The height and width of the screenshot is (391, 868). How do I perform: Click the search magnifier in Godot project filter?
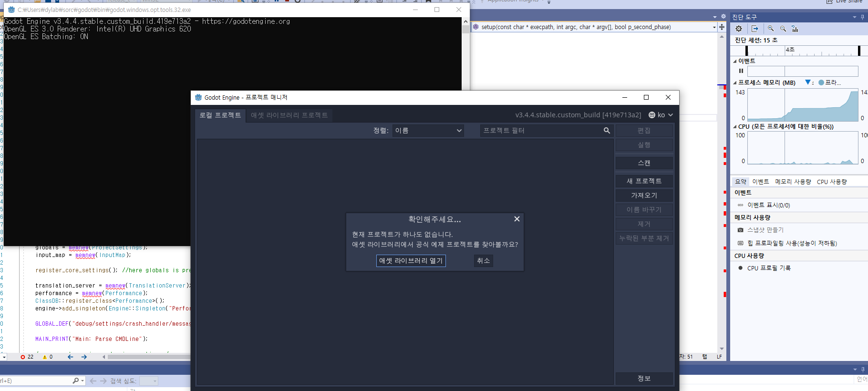click(x=607, y=131)
